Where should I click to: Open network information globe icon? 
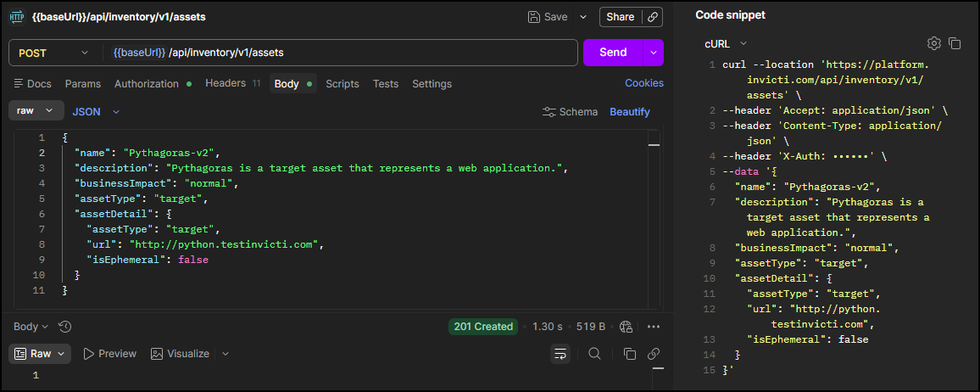point(626,327)
